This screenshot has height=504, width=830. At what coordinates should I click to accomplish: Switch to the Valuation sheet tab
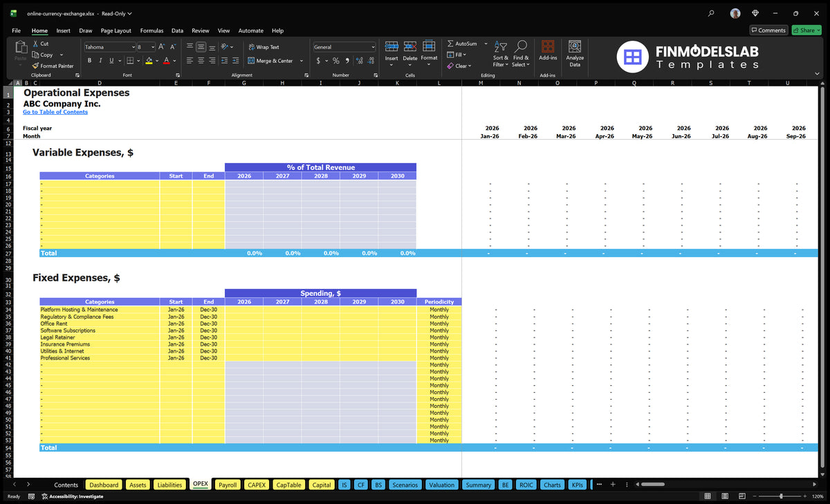441,485
